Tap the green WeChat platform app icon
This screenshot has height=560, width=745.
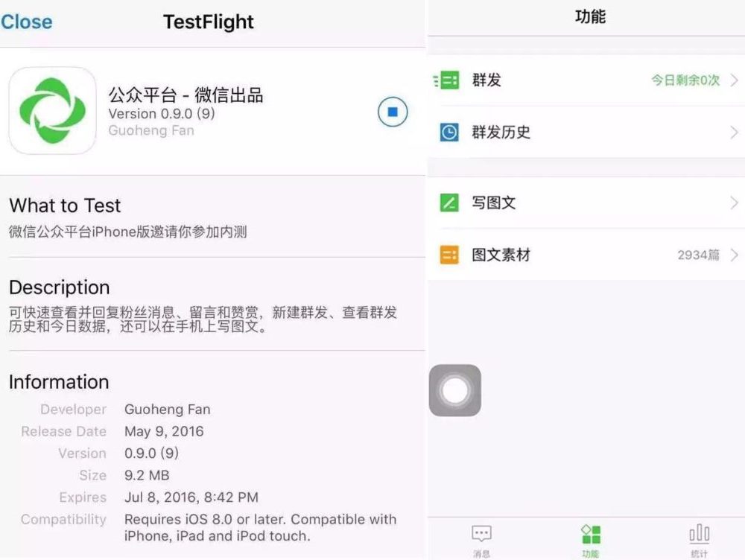pyautogui.click(x=52, y=111)
